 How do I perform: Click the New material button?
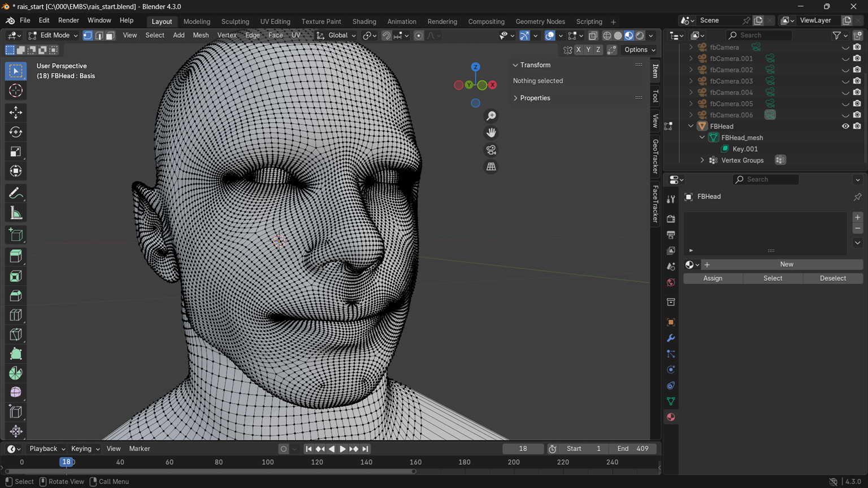(786, 264)
